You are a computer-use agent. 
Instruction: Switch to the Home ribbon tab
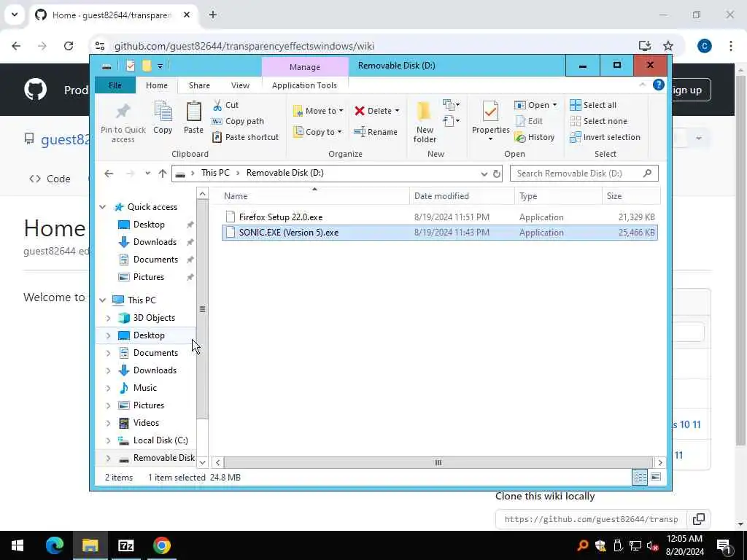[157, 85]
